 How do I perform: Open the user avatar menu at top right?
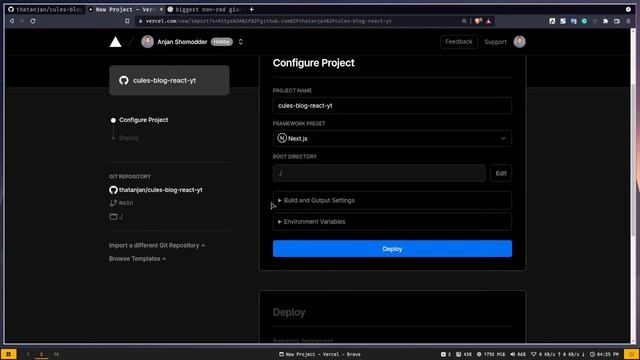520,42
